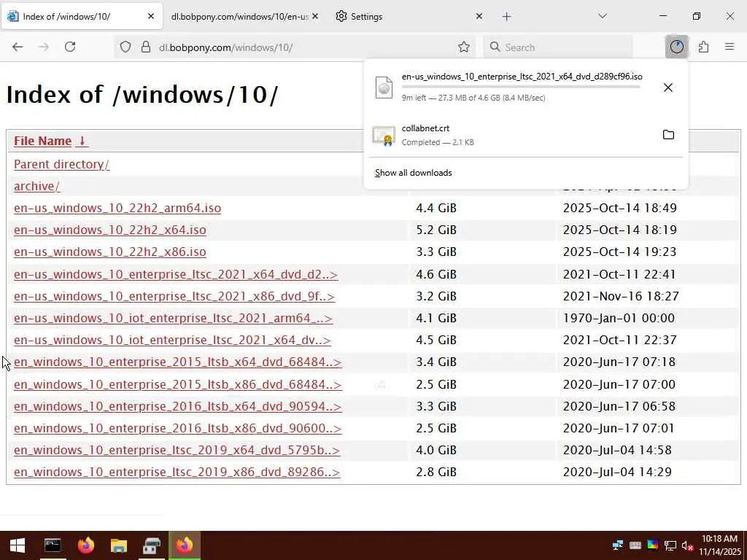The width and height of the screenshot is (747, 560).
Task: Click the muted volume tray icon
Action: click(x=687, y=545)
